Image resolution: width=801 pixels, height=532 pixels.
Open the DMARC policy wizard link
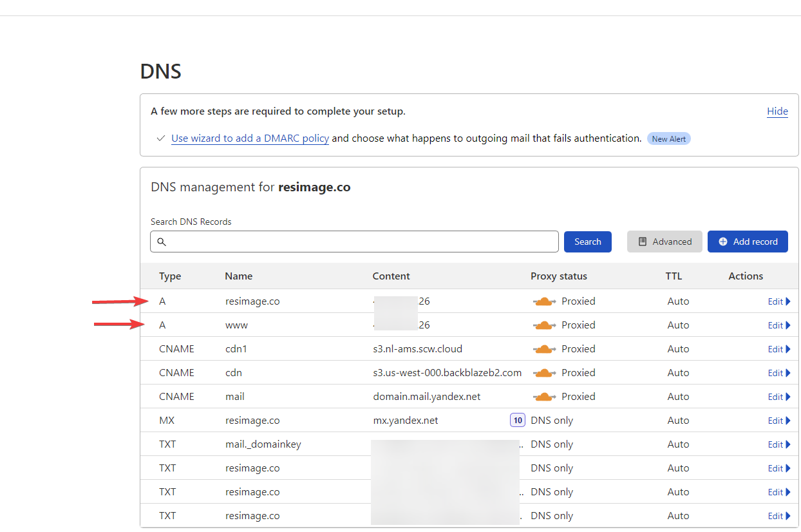pos(250,138)
